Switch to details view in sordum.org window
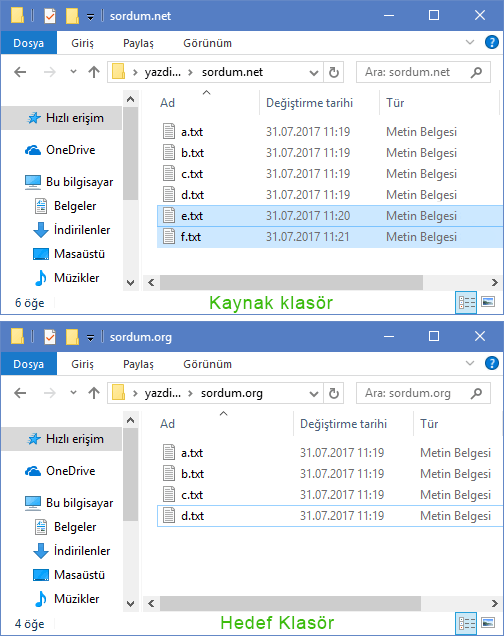This screenshot has height=636, width=504. [x=466, y=623]
